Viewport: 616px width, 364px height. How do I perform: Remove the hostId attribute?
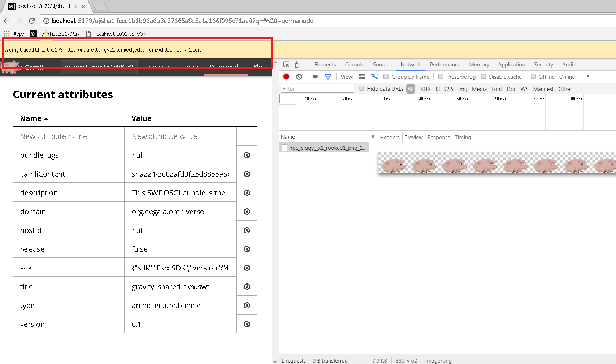[247, 230]
